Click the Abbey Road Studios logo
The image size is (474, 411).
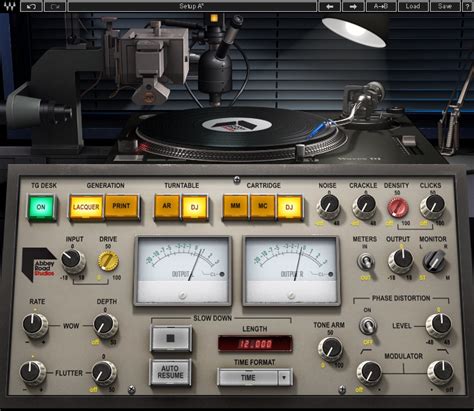tap(39, 265)
